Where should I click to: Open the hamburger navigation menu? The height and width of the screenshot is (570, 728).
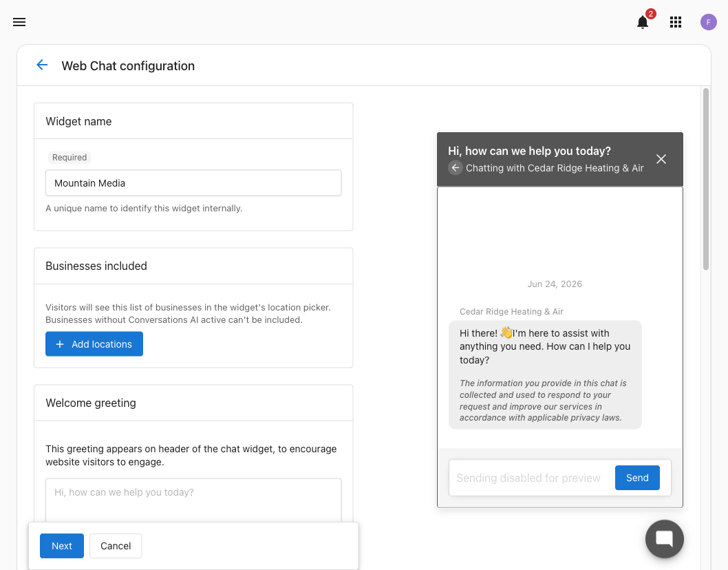click(x=19, y=22)
